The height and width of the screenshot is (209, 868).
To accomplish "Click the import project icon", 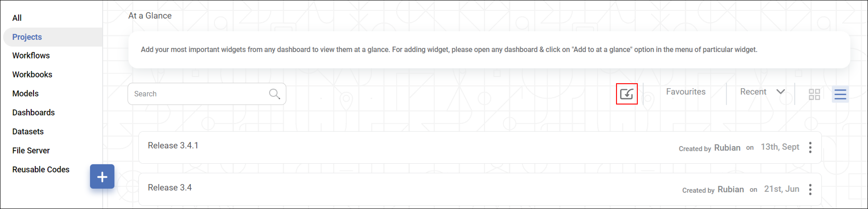I will (626, 94).
